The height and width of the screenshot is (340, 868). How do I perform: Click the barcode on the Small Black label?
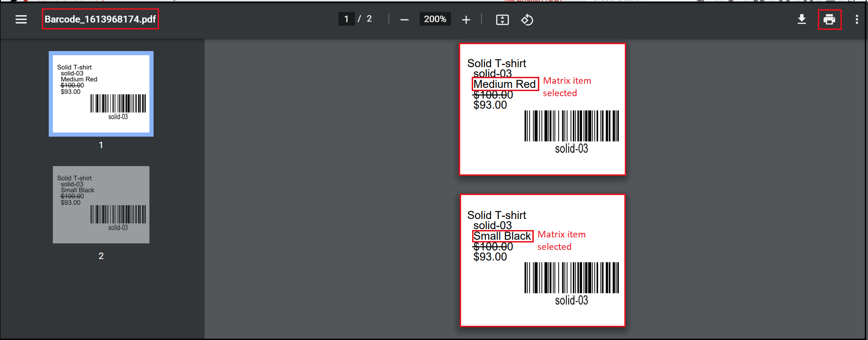[571, 277]
